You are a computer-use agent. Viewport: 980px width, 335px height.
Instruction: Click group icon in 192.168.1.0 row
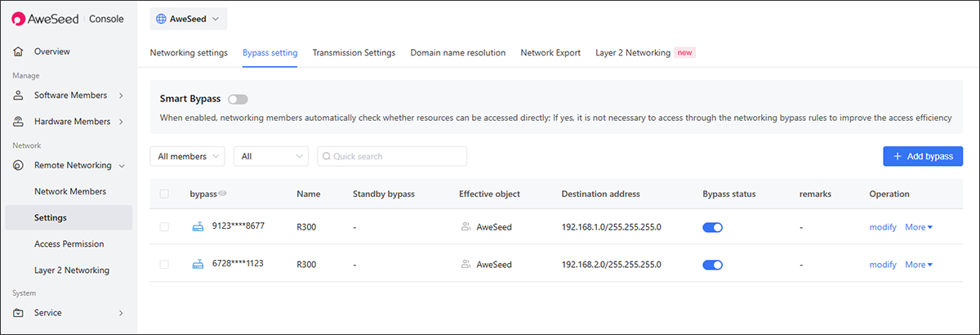(466, 227)
